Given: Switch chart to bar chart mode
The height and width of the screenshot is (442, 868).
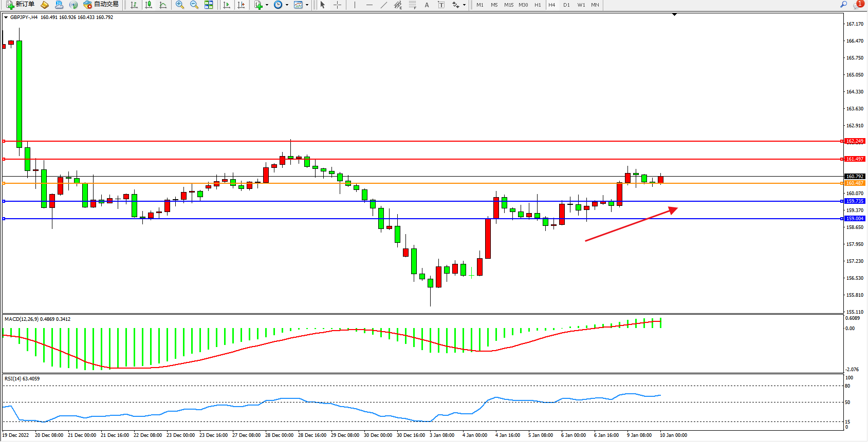Looking at the screenshot, I should pos(134,5).
